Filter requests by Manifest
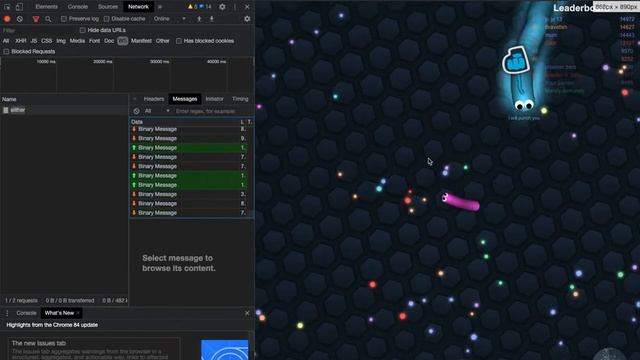 pos(141,41)
